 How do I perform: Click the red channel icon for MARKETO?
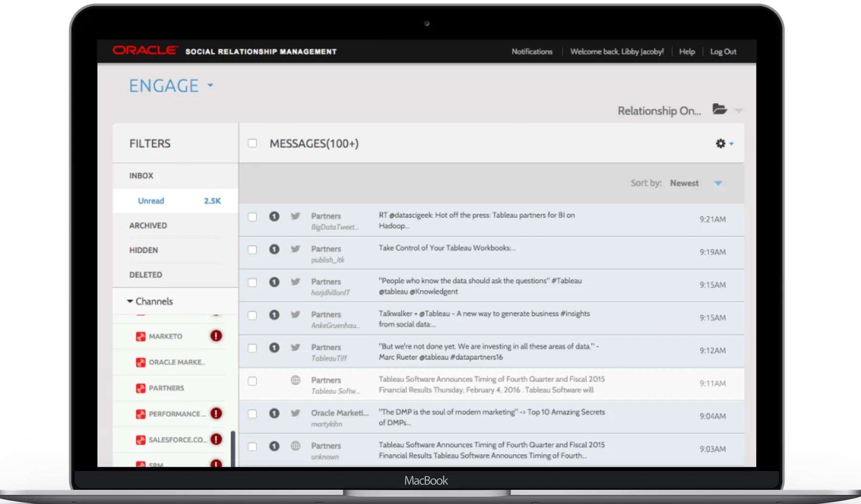[x=141, y=337]
